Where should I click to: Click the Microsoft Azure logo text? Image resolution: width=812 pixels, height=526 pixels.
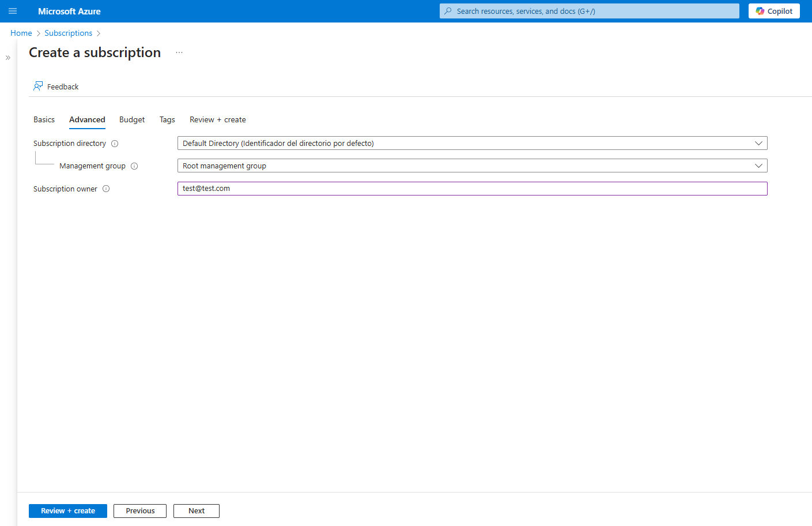point(69,11)
